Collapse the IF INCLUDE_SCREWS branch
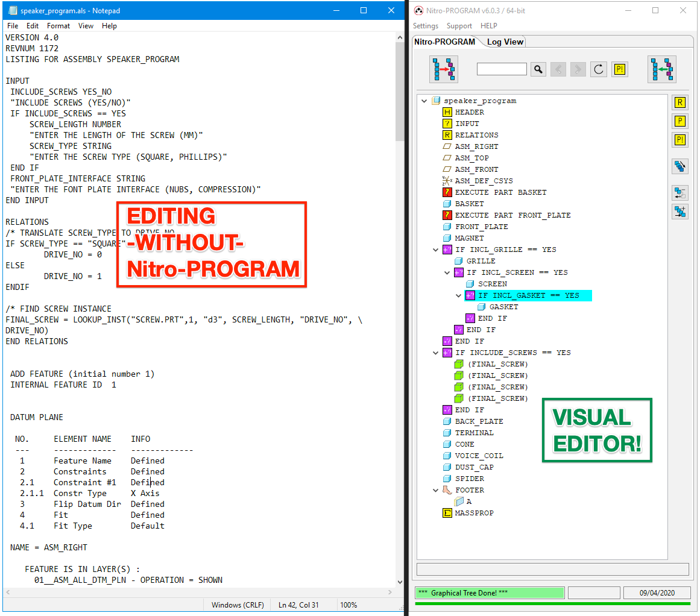The image size is (700, 616). pos(436,353)
